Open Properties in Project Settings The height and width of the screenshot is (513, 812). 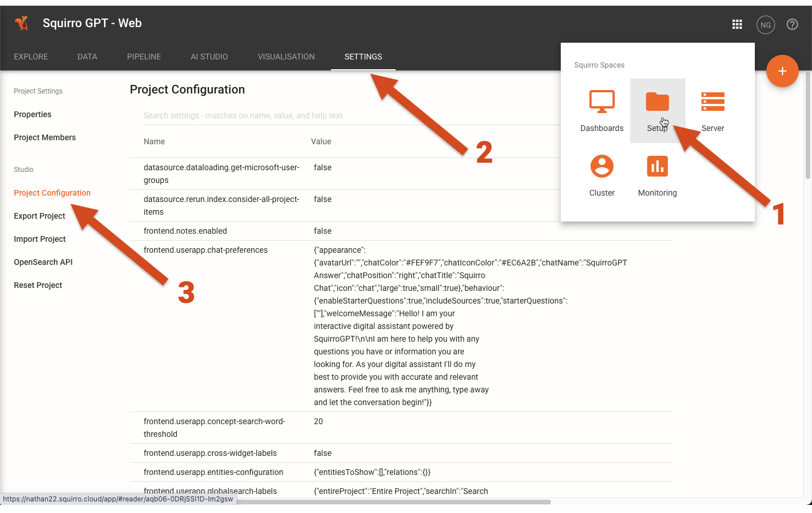(x=32, y=114)
